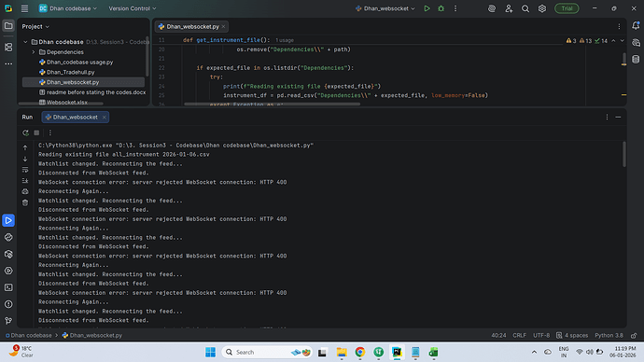
Task: Rerun Dhan_websocket in Run panel
Action: 25,132
